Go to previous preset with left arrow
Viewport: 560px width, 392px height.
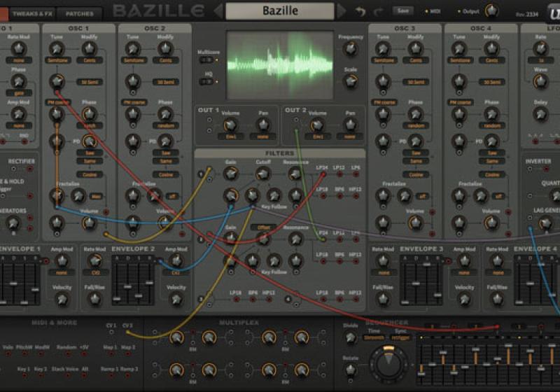coord(218,10)
